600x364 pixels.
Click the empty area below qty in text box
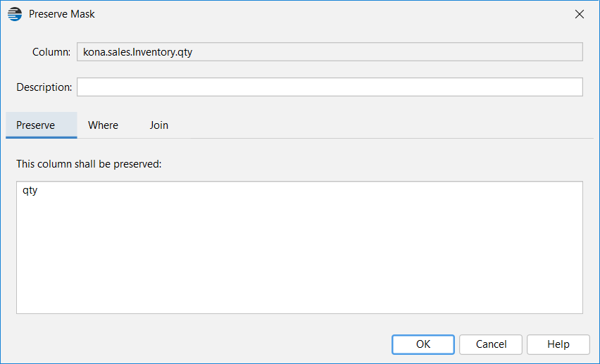click(299, 256)
